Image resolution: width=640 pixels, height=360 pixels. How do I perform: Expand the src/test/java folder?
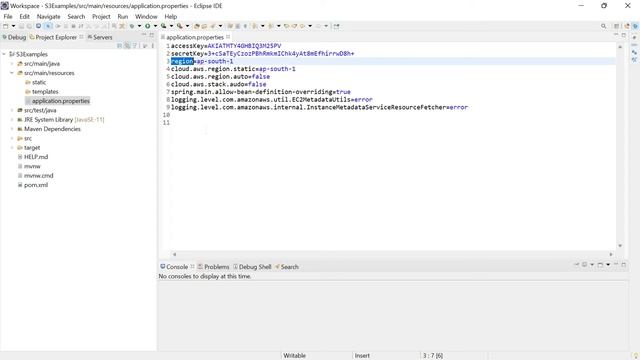(12, 110)
